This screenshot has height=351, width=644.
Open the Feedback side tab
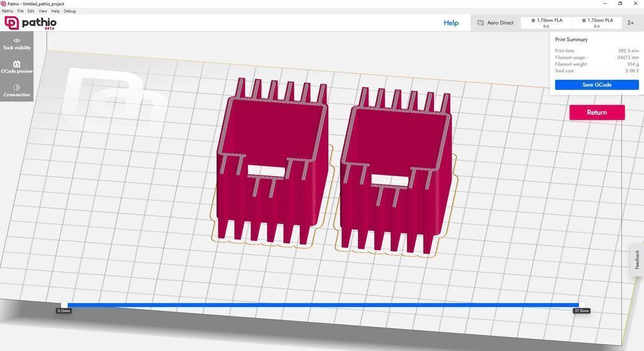[637, 260]
